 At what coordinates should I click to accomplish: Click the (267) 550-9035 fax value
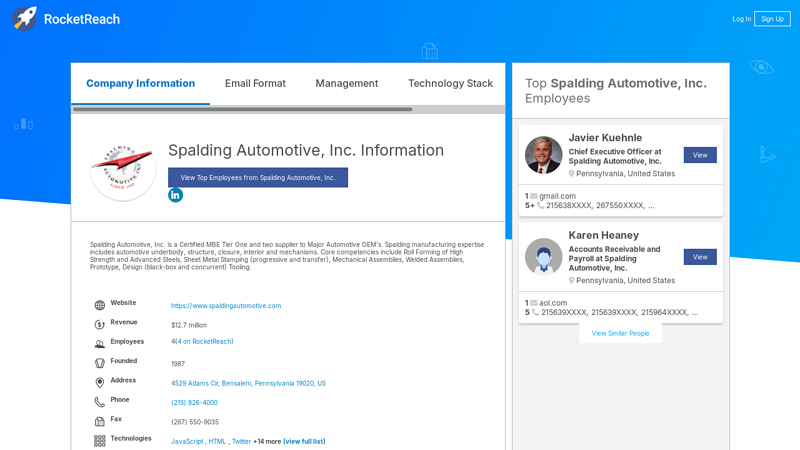click(195, 422)
